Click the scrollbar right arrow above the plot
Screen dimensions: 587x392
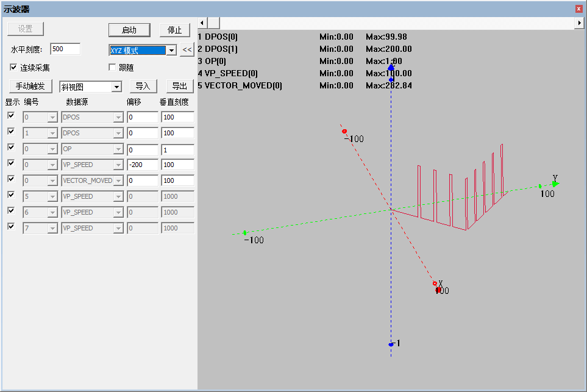579,23
